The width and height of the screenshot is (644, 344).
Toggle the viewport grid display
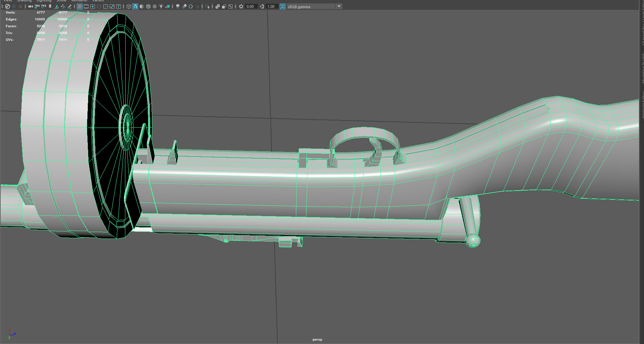coord(80,6)
